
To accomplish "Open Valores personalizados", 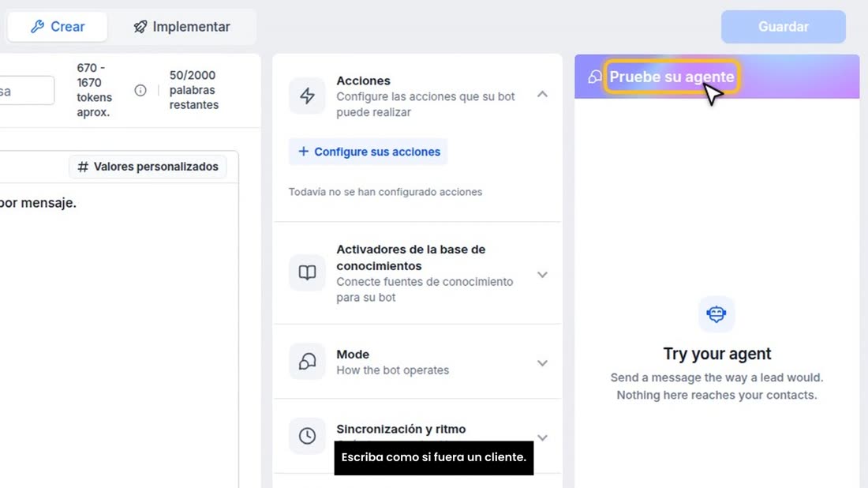I will (x=148, y=167).
